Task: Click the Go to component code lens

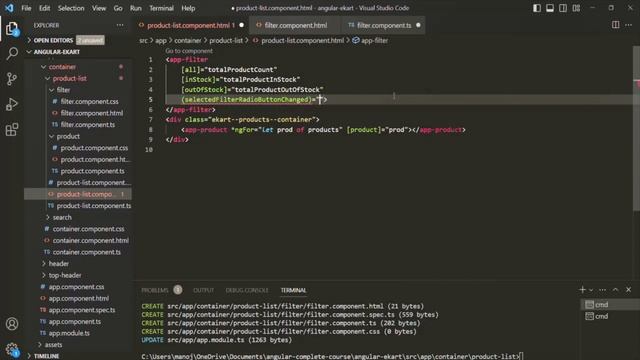Action: coord(189,51)
